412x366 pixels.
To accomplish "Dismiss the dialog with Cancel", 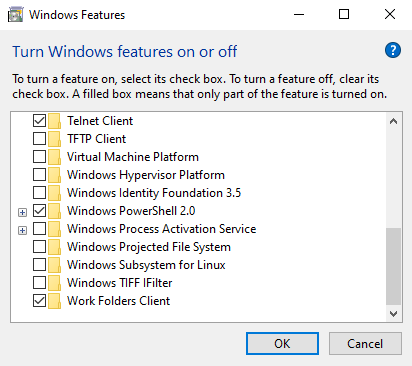I will (x=365, y=343).
